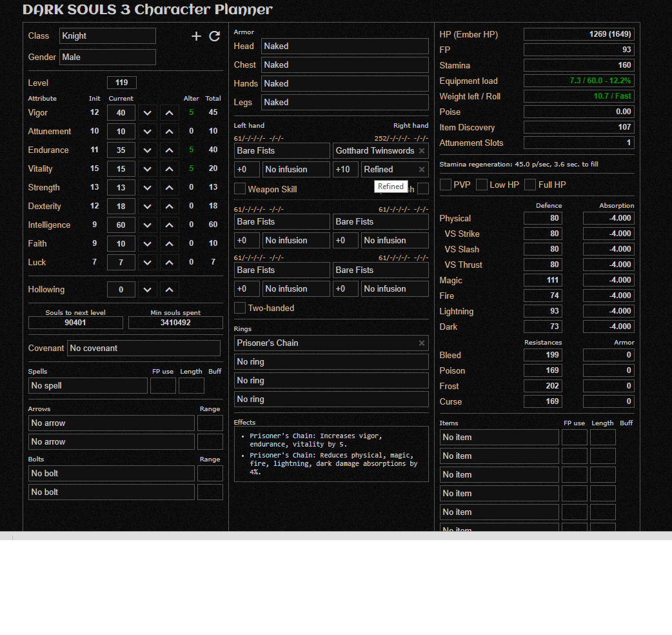The image size is (672, 635).
Task: Click the reset/refresh icon next to Class
Action: pyautogui.click(x=215, y=36)
